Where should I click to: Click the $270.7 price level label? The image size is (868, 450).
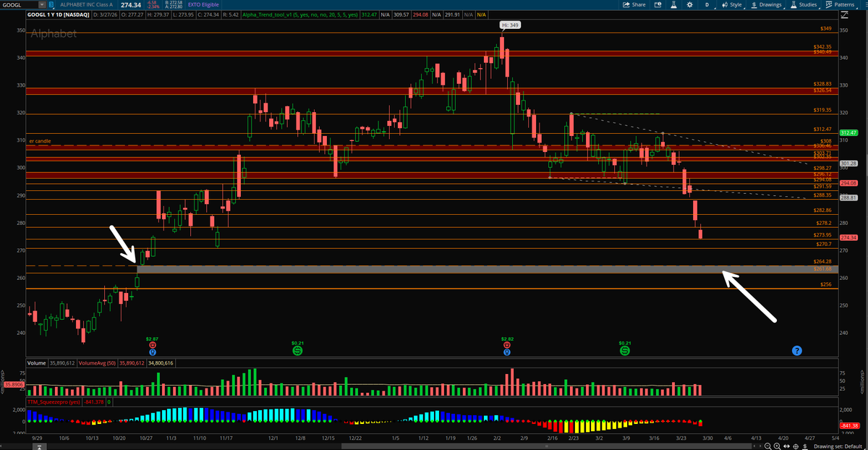pos(824,245)
